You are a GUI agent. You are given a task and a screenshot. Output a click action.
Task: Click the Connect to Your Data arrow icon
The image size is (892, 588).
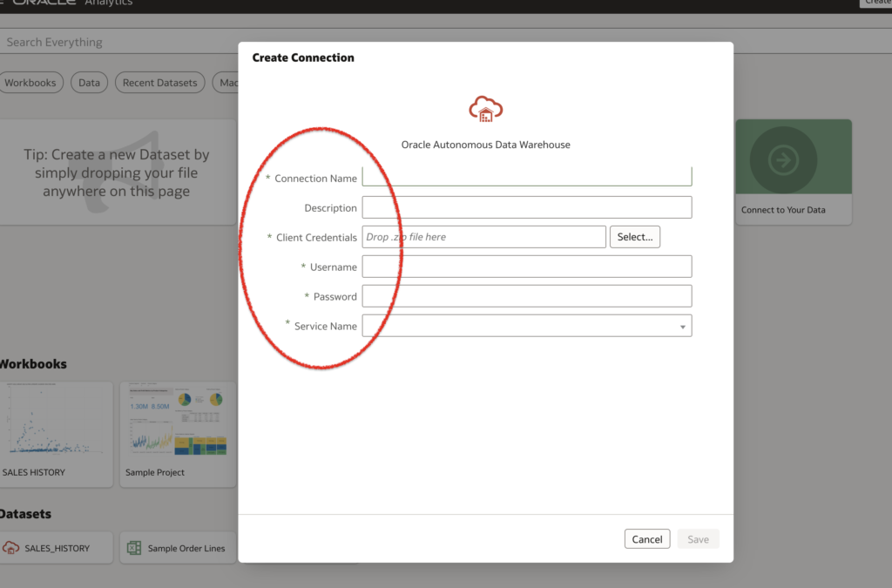(783, 160)
